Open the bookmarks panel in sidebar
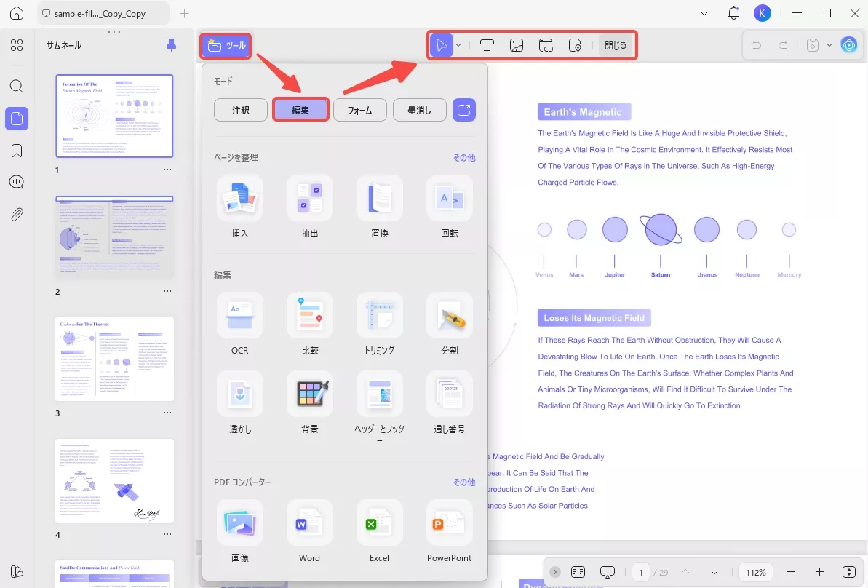The height and width of the screenshot is (588, 868). tap(17, 151)
